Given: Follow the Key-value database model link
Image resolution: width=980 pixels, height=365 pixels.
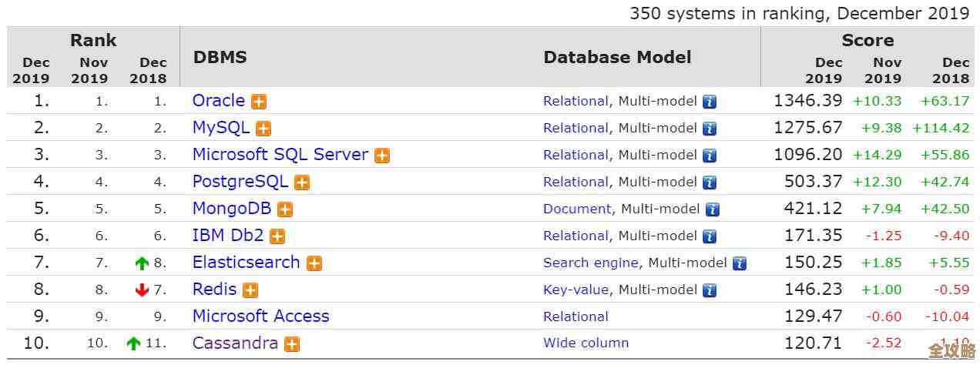Looking at the screenshot, I should (x=576, y=290).
